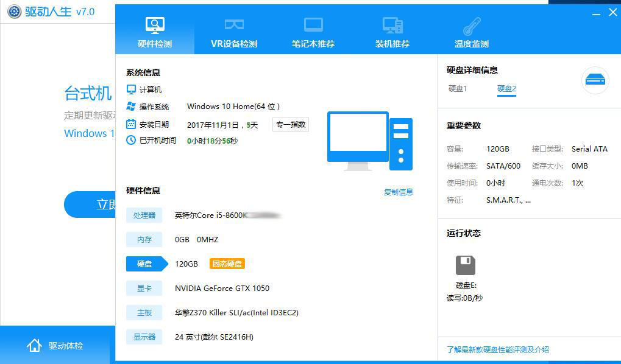
Task: Click the clock icon beside 已开机时间
Action: pos(130,140)
